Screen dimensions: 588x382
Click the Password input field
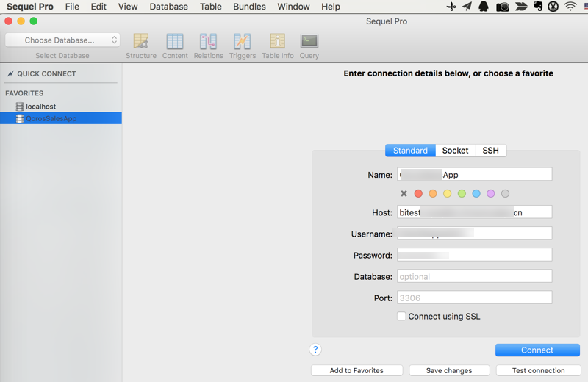(474, 255)
